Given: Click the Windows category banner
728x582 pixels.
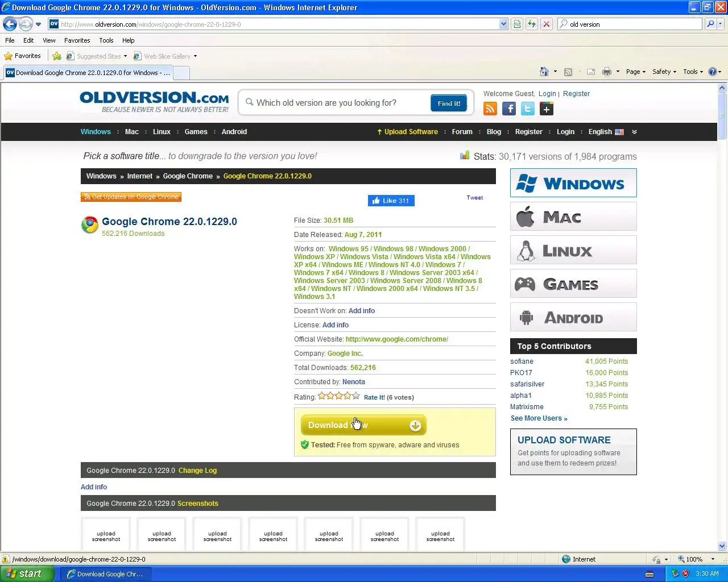Looking at the screenshot, I should 573,183.
